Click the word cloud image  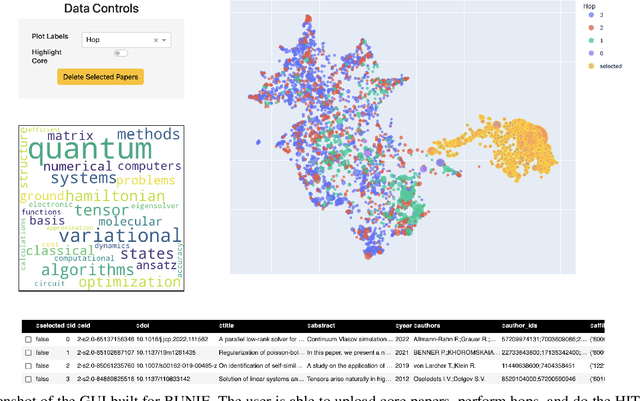[100, 208]
